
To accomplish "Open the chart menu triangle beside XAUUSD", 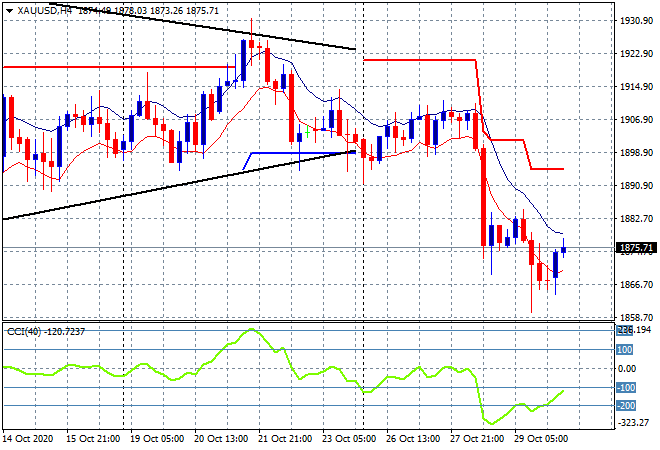I will [x=10, y=11].
